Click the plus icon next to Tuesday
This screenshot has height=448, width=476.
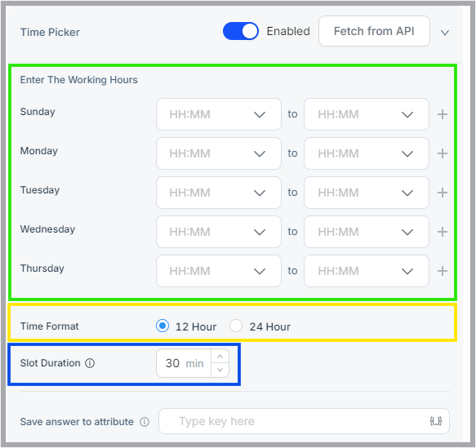[443, 193]
